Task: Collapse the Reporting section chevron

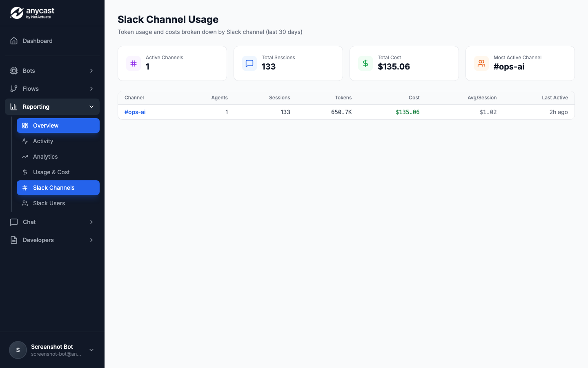Action: [91, 107]
